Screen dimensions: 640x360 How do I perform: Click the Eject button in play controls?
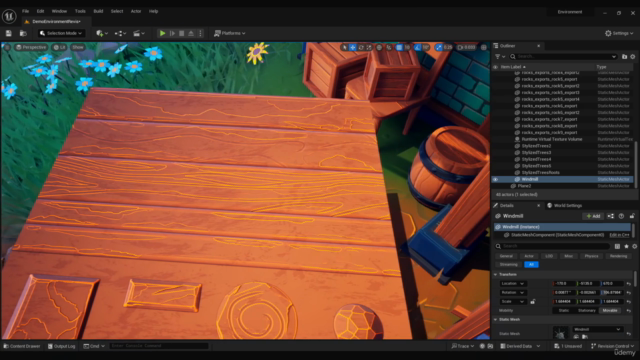191,33
